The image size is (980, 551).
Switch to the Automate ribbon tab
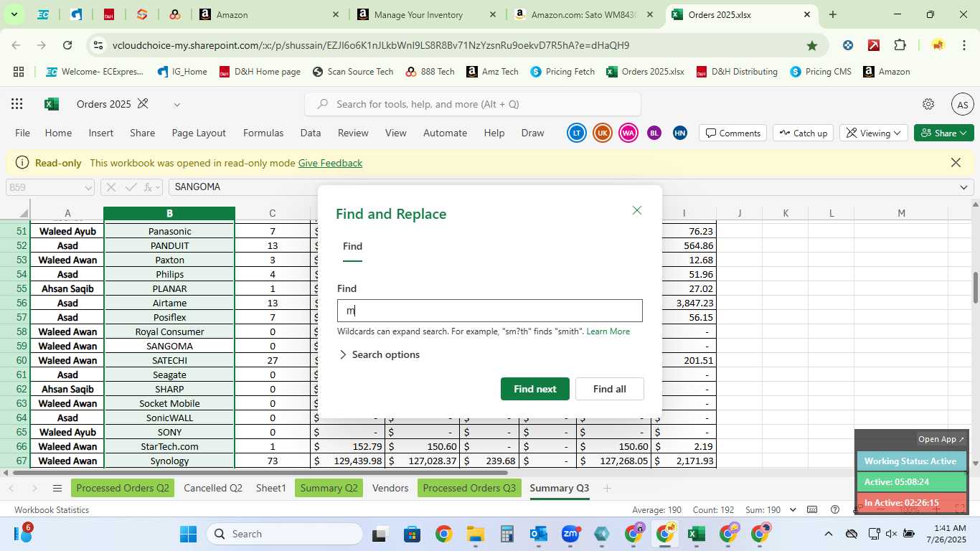point(445,133)
